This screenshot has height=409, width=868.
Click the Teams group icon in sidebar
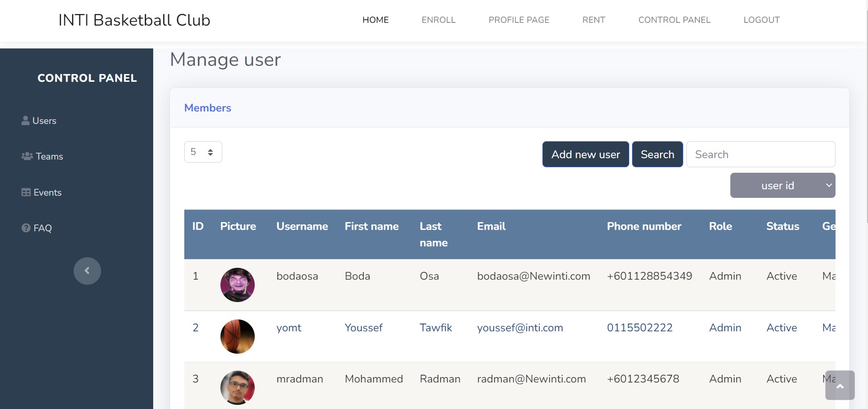(27, 156)
